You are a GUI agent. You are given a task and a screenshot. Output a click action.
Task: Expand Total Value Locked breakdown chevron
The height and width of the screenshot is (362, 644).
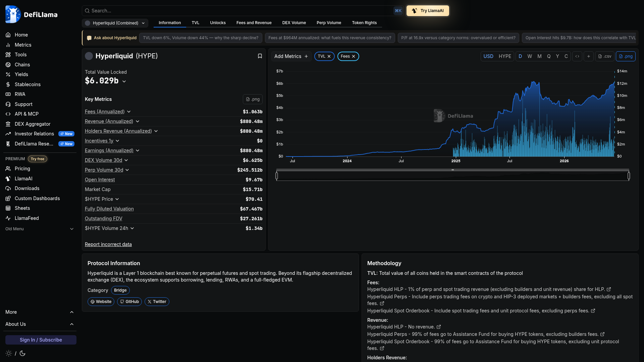coord(124,81)
